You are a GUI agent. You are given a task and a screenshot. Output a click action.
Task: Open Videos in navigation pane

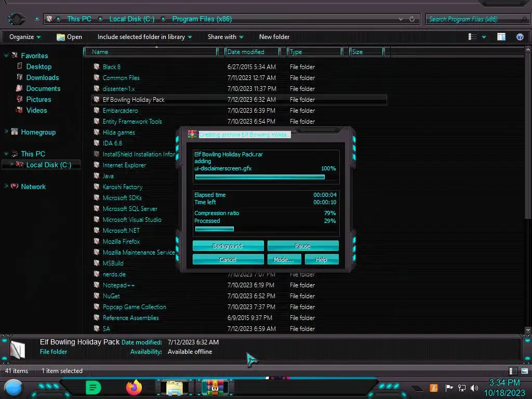tap(36, 110)
